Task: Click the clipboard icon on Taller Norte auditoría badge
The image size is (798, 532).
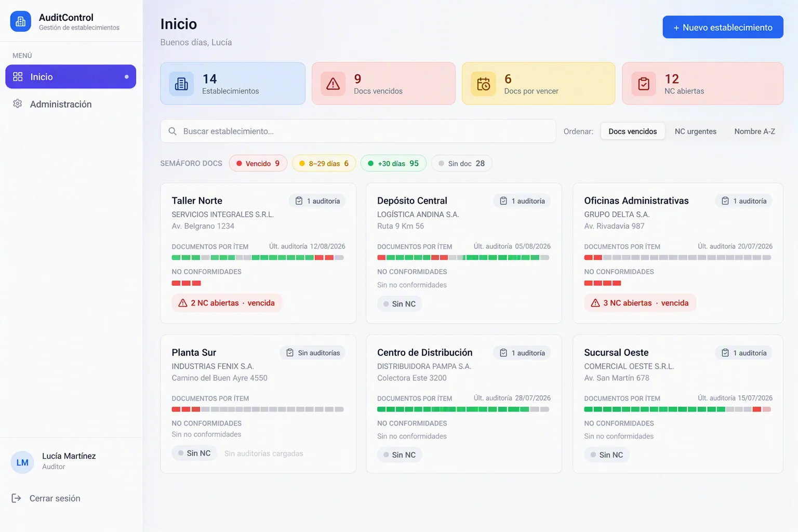Action: pyautogui.click(x=299, y=201)
